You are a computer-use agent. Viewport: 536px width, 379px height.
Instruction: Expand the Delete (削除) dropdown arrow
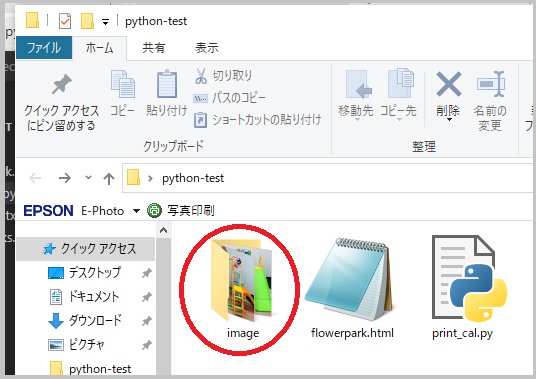pyautogui.click(x=449, y=120)
